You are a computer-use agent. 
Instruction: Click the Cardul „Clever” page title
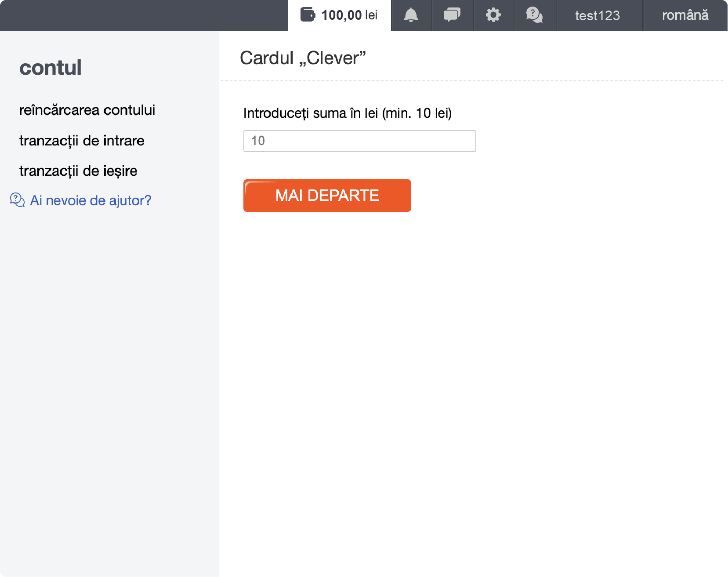pos(303,58)
